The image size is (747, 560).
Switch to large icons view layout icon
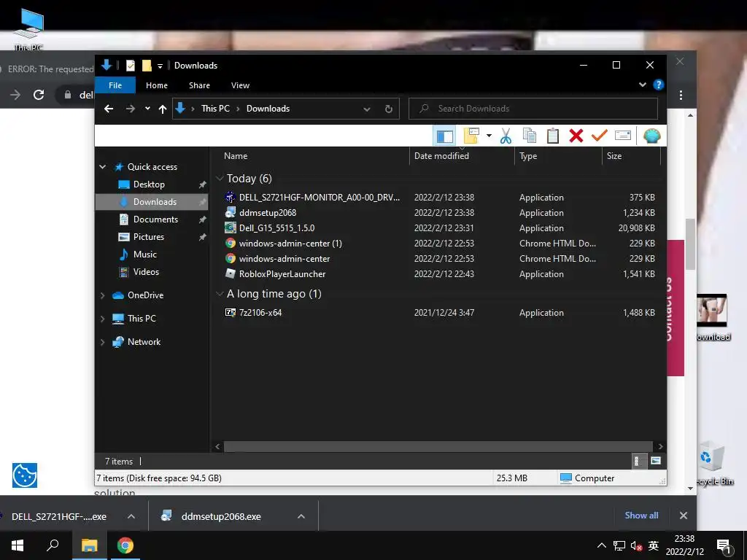[x=656, y=461]
